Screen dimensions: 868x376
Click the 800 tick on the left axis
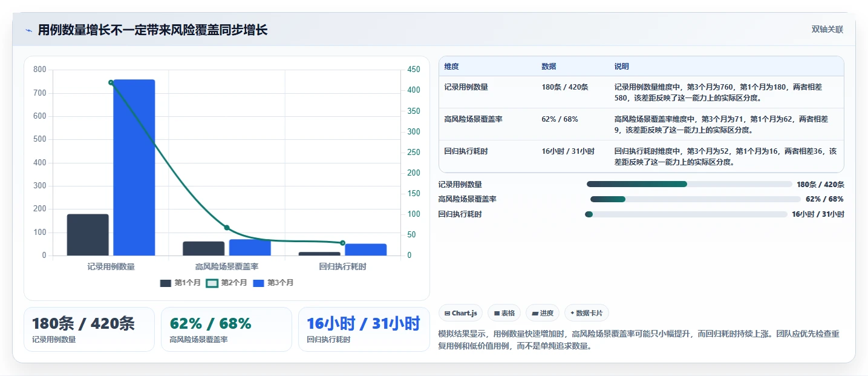pyautogui.click(x=40, y=70)
